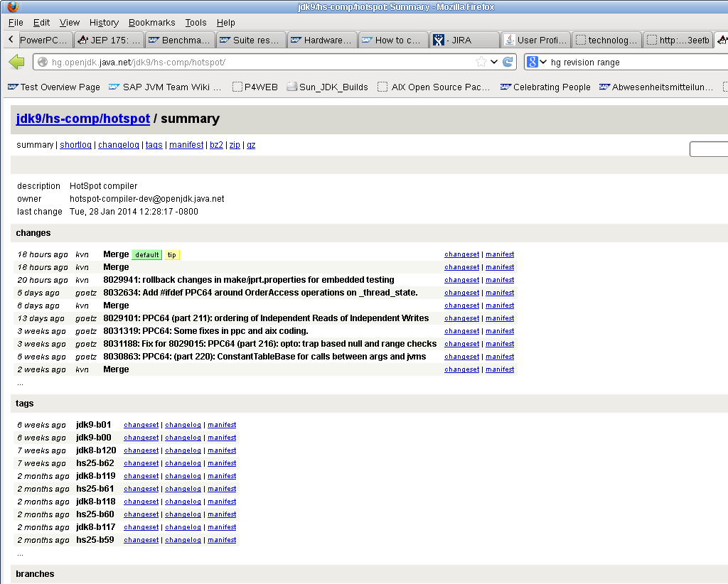Click the green "default" branch badge
728x584 pixels.
[147, 254]
